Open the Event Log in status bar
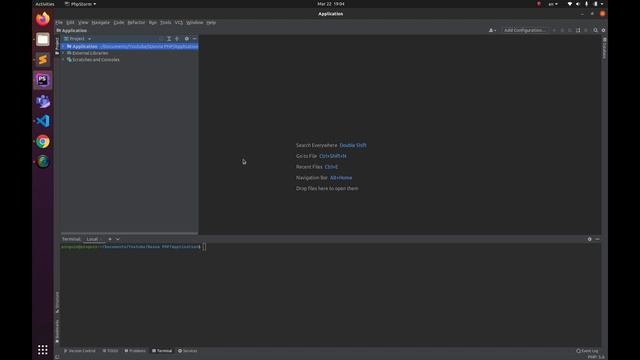This screenshot has height=360, width=640. point(587,351)
